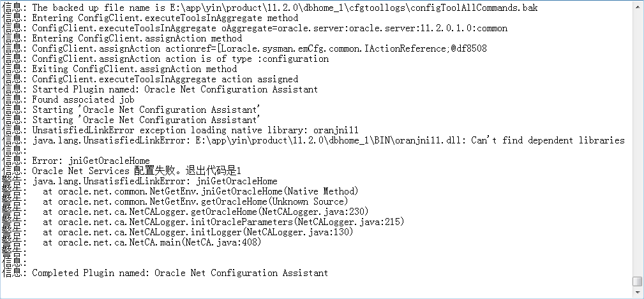Click the 'Exiting ConfigClient.assignAction method' line
Image resolution: width=644 pixels, height=299 pixels.
(x=119, y=69)
